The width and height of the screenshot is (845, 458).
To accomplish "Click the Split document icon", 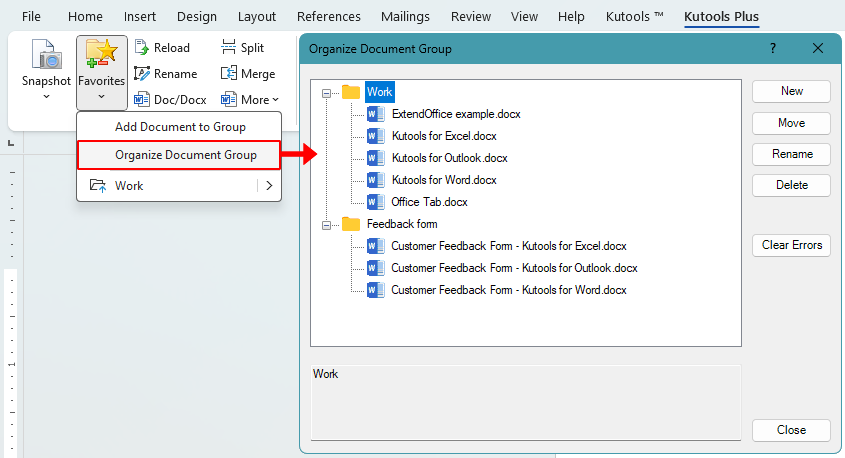I will click(228, 47).
